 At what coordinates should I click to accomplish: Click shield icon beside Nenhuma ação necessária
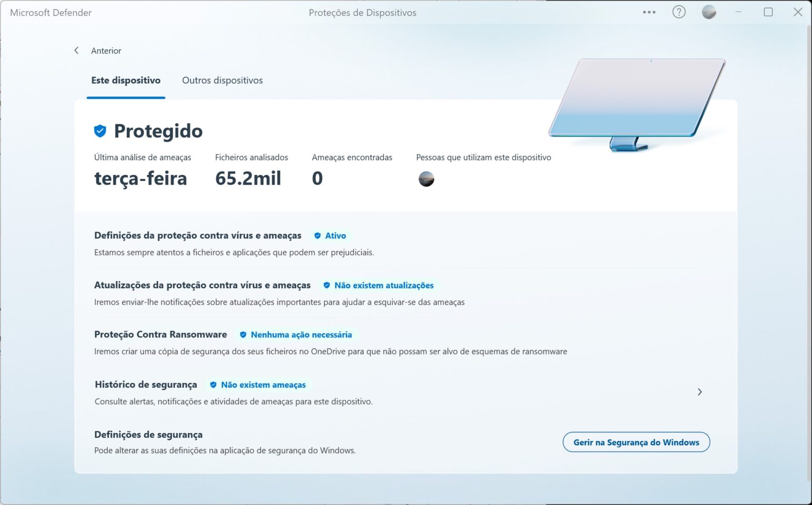[x=243, y=335]
